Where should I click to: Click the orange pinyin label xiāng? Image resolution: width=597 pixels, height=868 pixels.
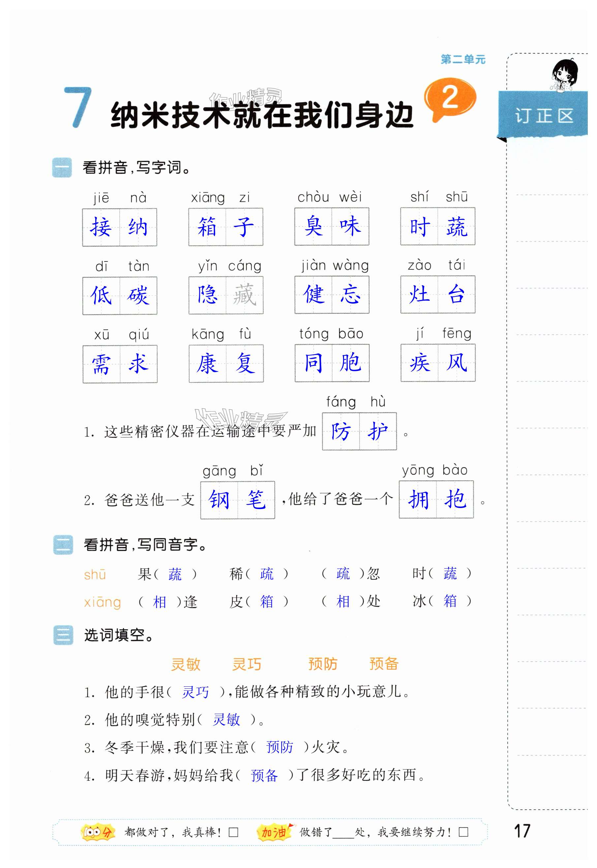103,602
